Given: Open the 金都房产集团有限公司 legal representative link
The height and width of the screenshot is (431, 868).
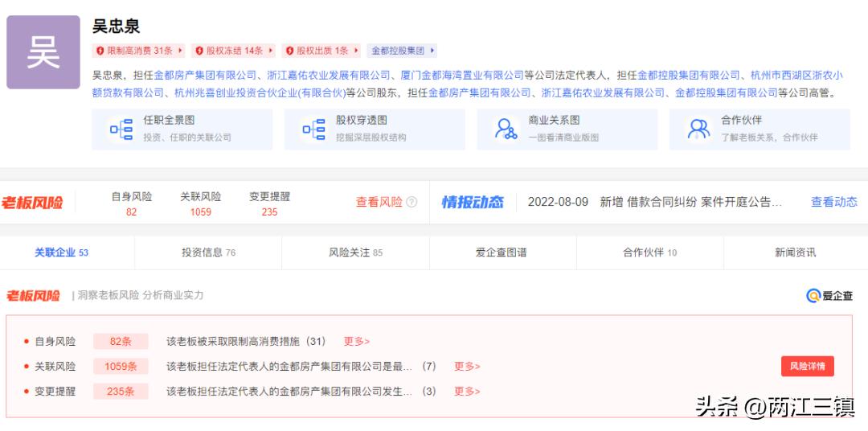Looking at the screenshot, I should pos(205,75).
